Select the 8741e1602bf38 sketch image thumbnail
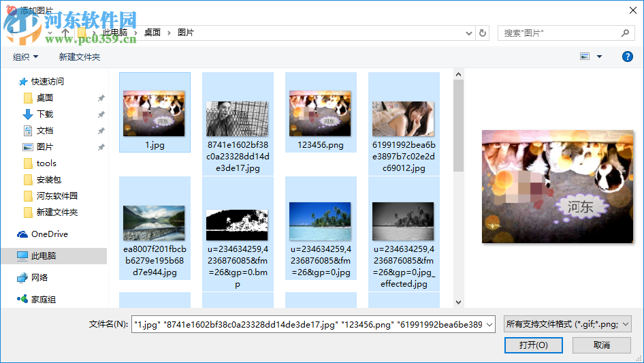644x363 pixels. tap(237, 119)
